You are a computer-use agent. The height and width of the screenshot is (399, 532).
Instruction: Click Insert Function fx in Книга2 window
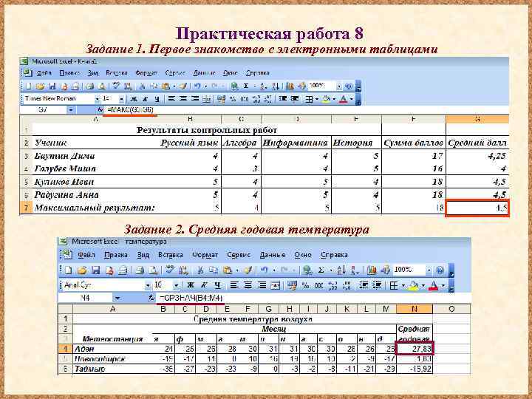click(x=100, y=109)
